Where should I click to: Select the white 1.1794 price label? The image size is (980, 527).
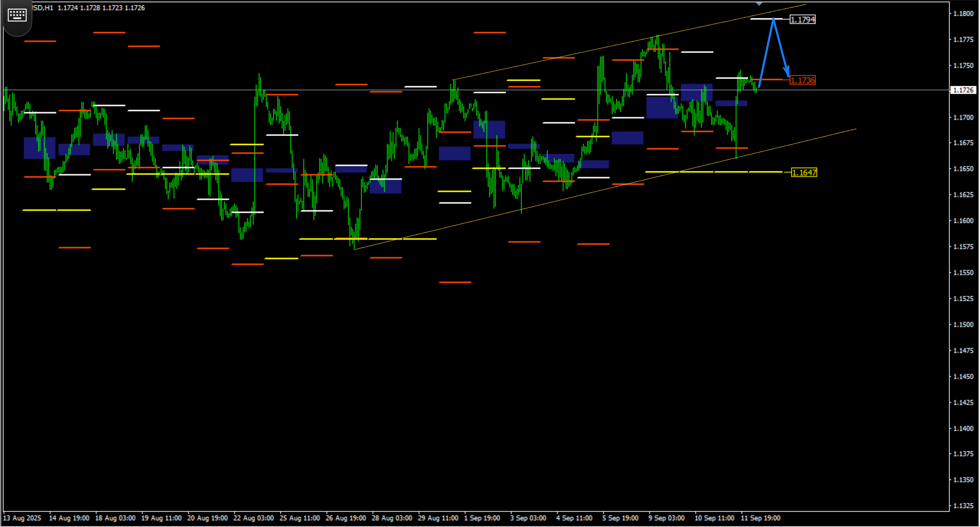pos(803,19)
